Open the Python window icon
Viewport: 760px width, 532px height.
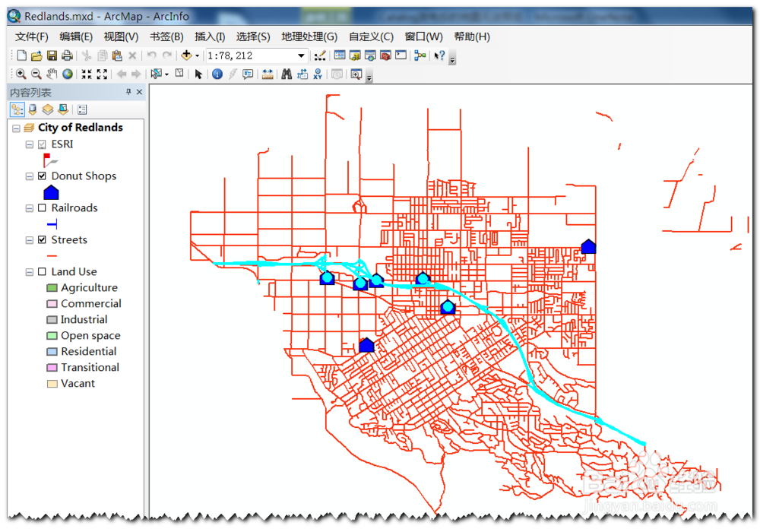tap(401, 55)
